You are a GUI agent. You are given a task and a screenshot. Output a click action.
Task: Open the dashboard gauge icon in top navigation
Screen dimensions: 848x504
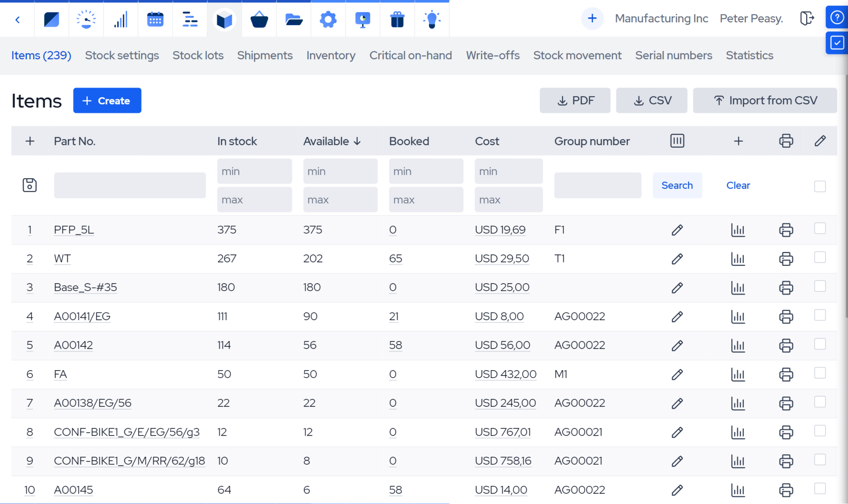[86, 19]
